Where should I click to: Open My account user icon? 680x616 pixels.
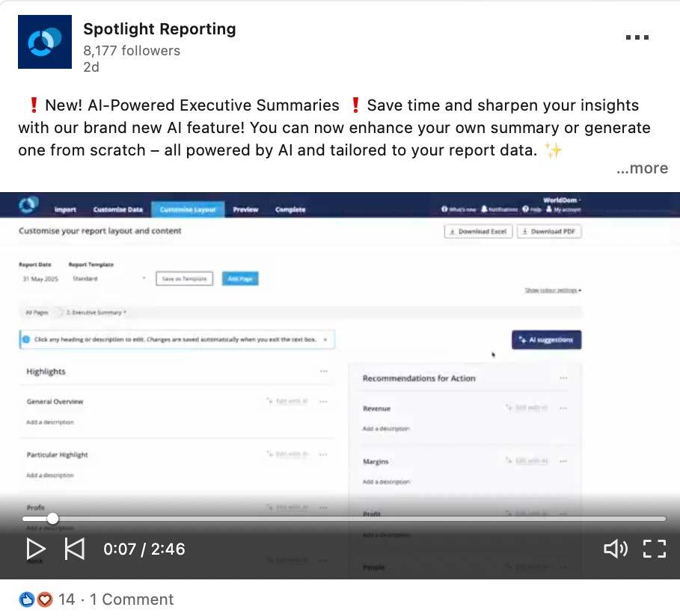coord(549,209)
